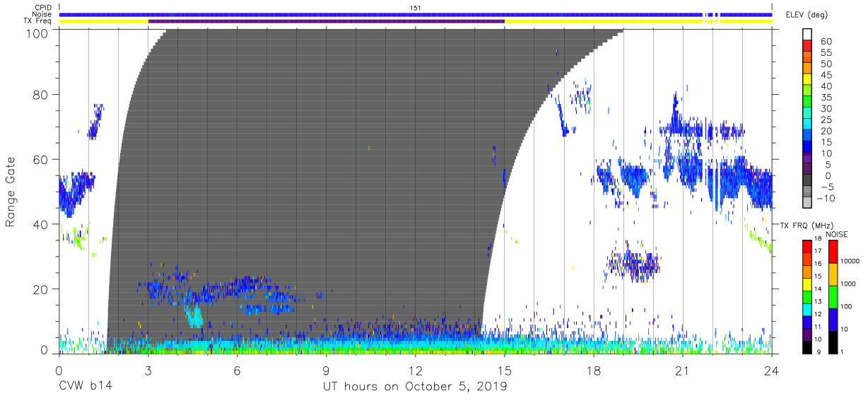Click the '25' label on the ELEV scale
This screenshot has height=401, width=868.
pos(826,120)
